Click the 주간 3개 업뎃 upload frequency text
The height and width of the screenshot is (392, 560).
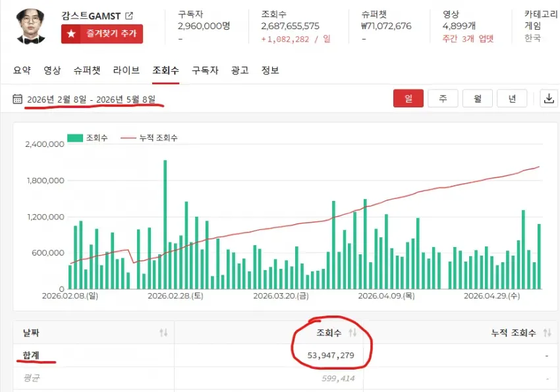pos(468,39)
